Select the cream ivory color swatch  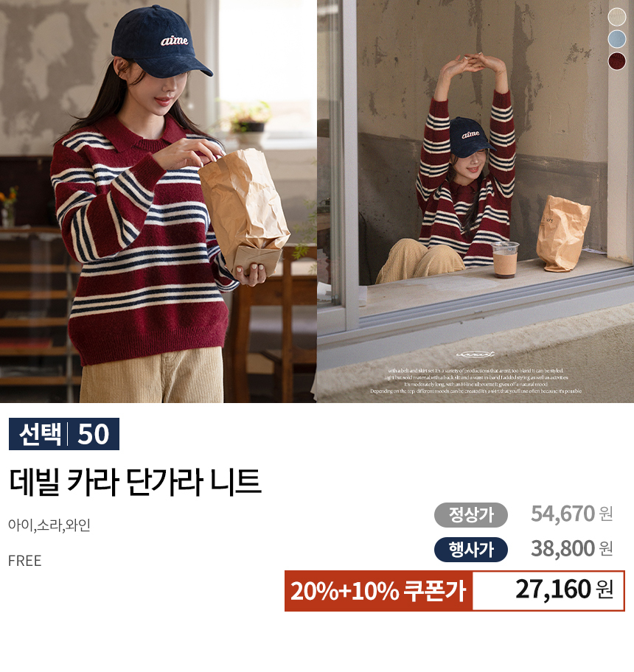point(616,17)
